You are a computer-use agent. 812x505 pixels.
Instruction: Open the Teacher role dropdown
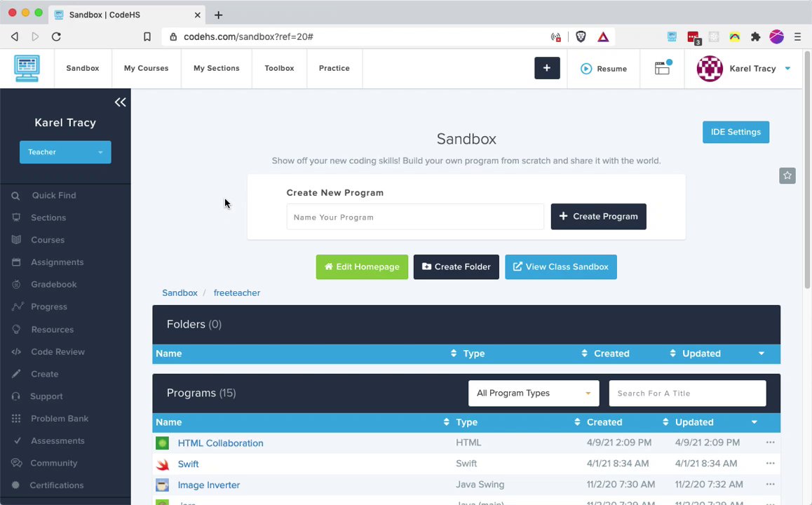65,152
